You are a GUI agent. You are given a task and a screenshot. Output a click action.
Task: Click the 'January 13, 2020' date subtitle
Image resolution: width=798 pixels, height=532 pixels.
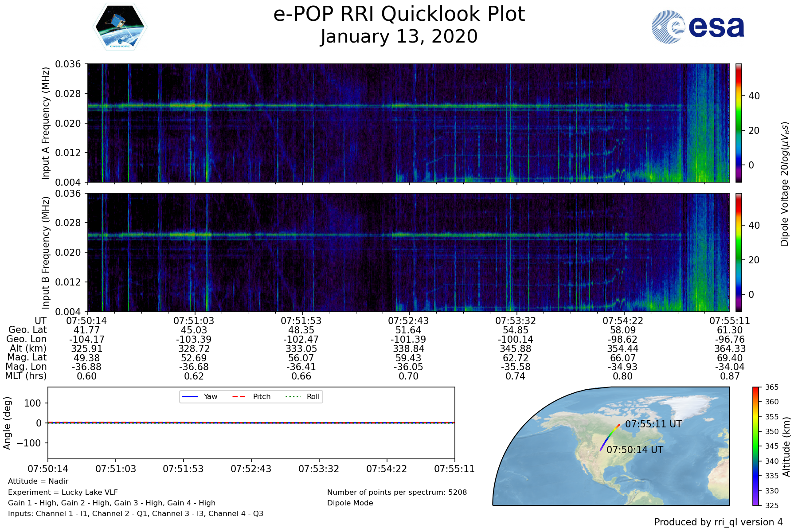coord(399,37)
